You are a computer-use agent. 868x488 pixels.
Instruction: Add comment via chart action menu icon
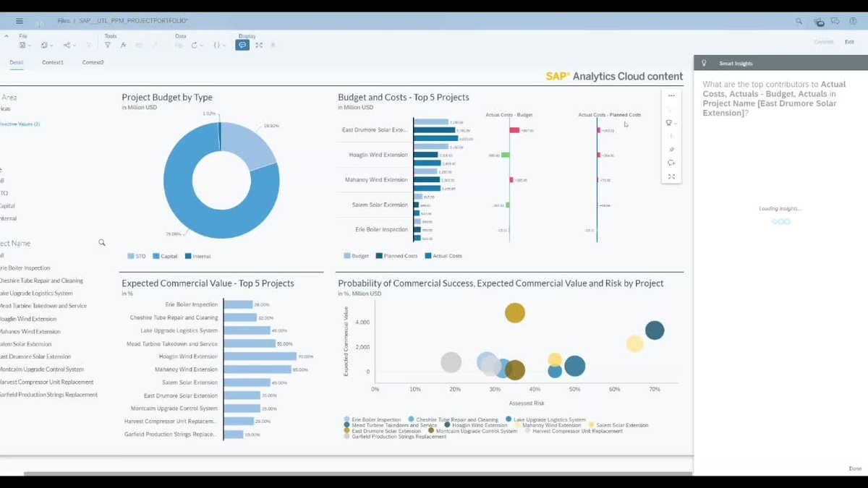point(671,163)
